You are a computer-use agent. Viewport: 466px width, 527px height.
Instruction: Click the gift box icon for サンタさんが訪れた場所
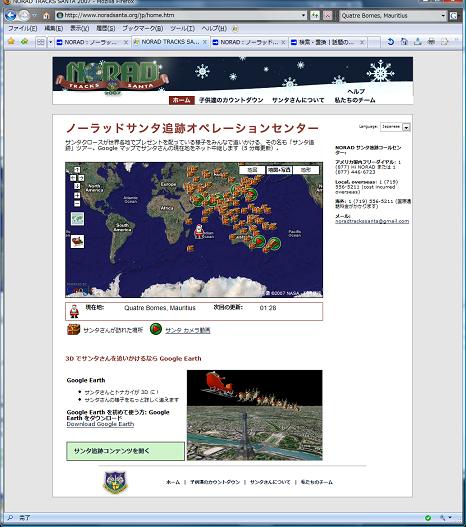coord(73,329)
